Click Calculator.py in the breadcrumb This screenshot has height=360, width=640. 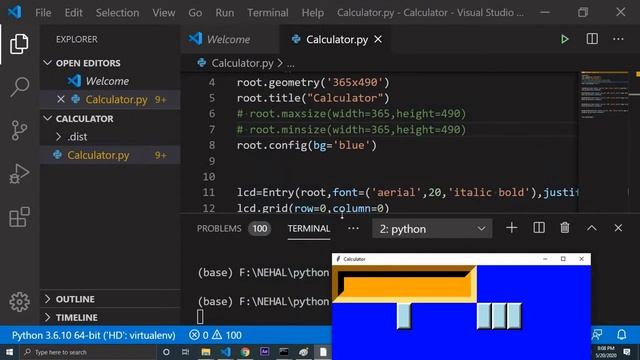(x=242, y=63)
